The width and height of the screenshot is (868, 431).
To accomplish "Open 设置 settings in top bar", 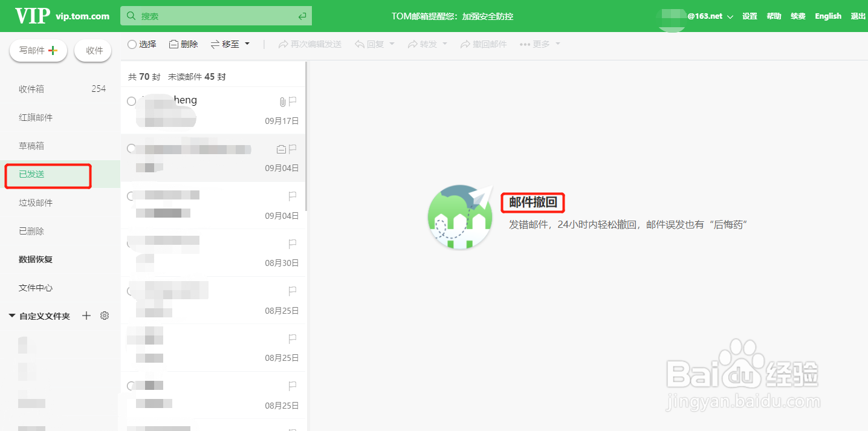I will (x=750, y=16).
